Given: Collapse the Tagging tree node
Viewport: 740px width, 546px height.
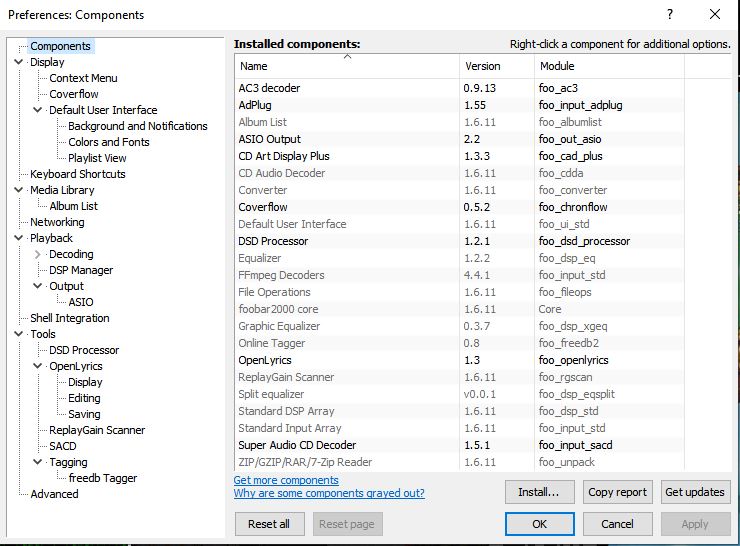Looking at the screenshot, I should pos(38,462).
